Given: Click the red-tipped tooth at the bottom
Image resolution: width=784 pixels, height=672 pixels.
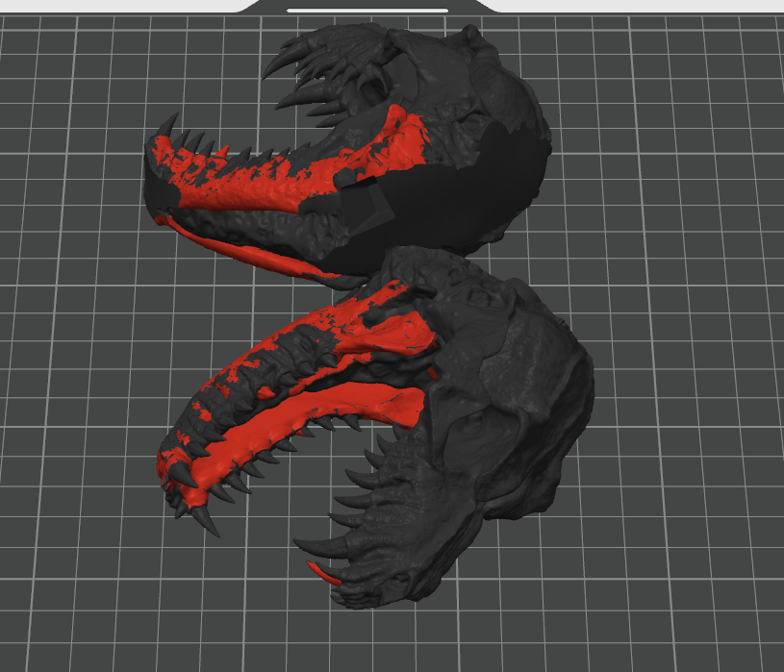Looking at the screenshot, I should point(324,574).
